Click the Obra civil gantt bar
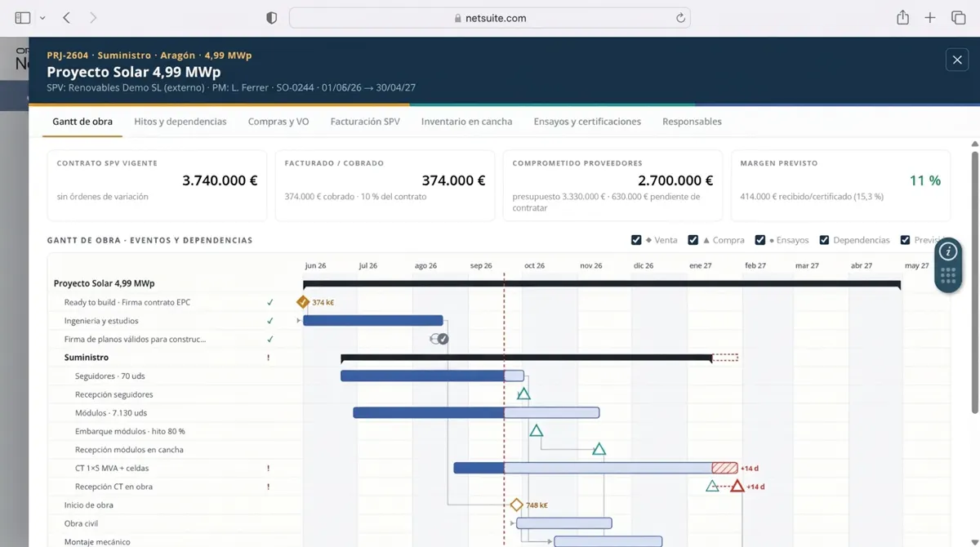Viewport: 980px width, 547px height. pos(564,523)
